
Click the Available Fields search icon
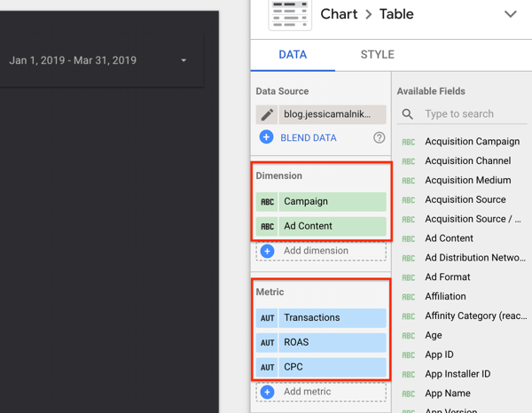[408, 114]
